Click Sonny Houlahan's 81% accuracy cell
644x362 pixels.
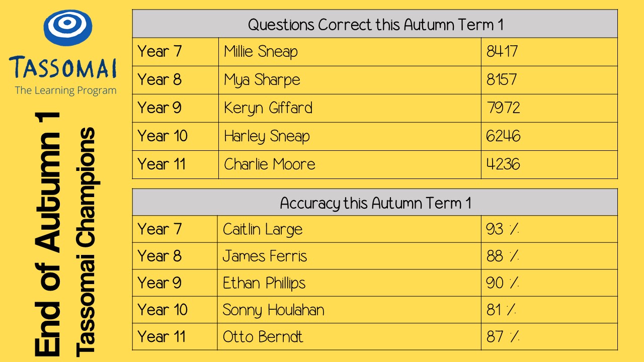549,310
